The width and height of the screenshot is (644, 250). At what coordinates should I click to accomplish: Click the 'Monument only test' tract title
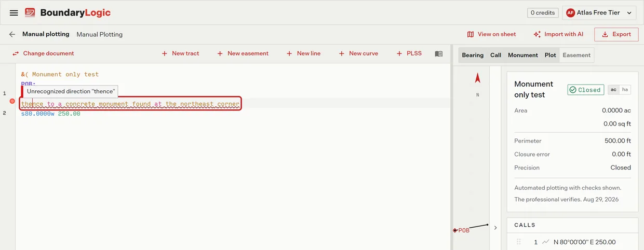coord(533,89)
